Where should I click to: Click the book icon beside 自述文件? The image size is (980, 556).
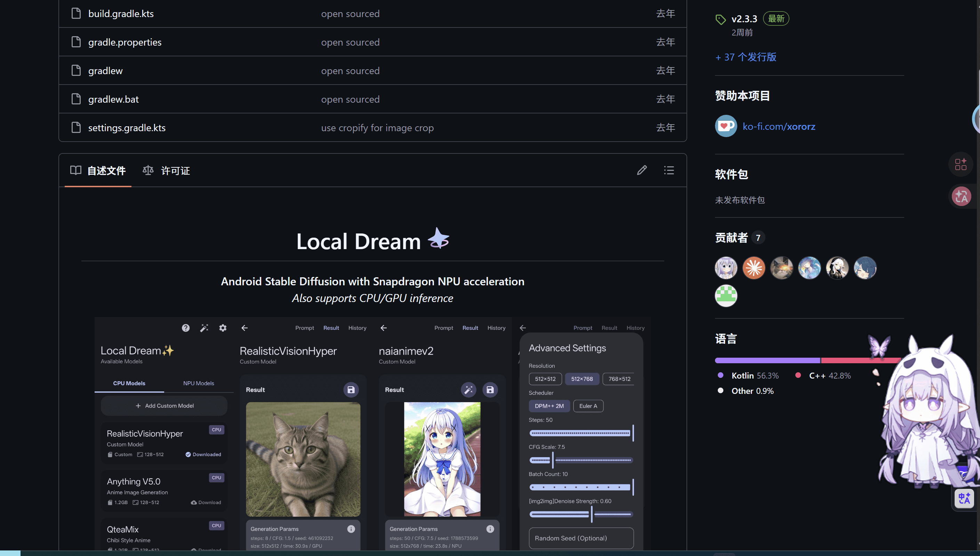pos(76,170)
